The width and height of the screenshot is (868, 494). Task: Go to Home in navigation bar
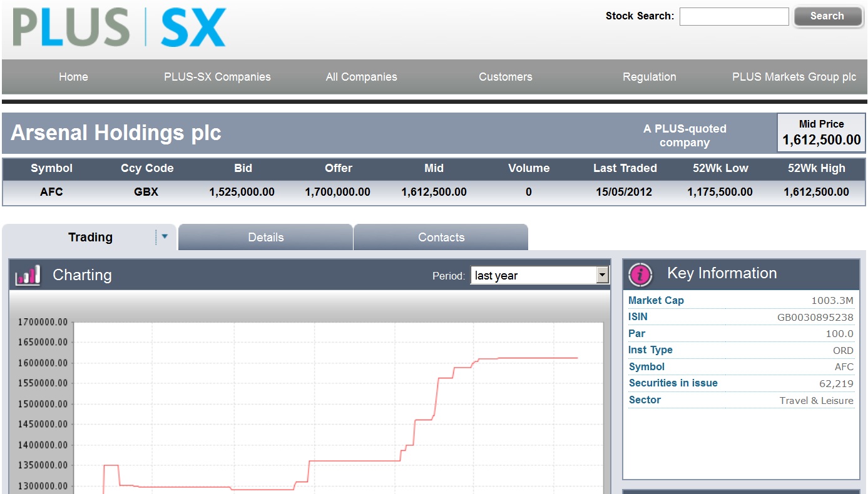[73, 77]
